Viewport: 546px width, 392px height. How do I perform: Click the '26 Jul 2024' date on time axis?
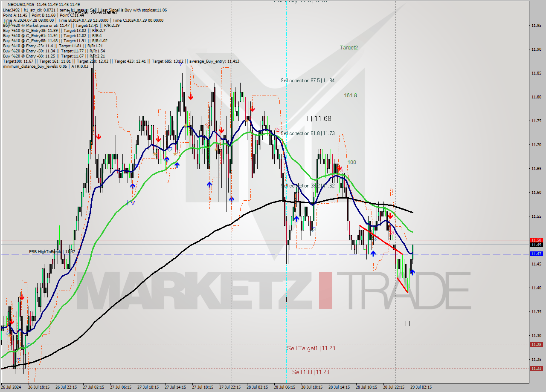click(x=11, y=387)
